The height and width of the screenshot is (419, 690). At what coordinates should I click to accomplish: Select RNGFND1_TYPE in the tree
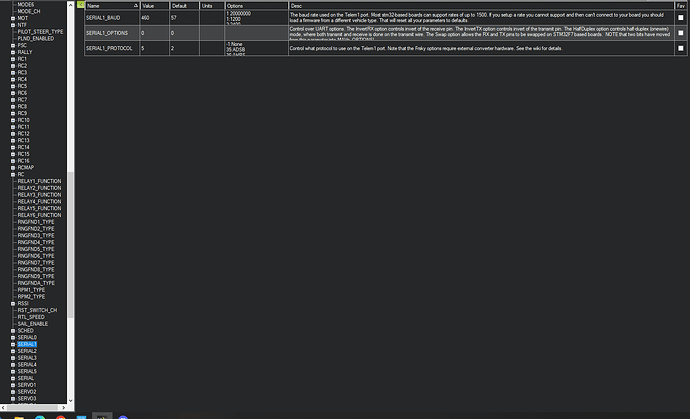pos(36,222)
